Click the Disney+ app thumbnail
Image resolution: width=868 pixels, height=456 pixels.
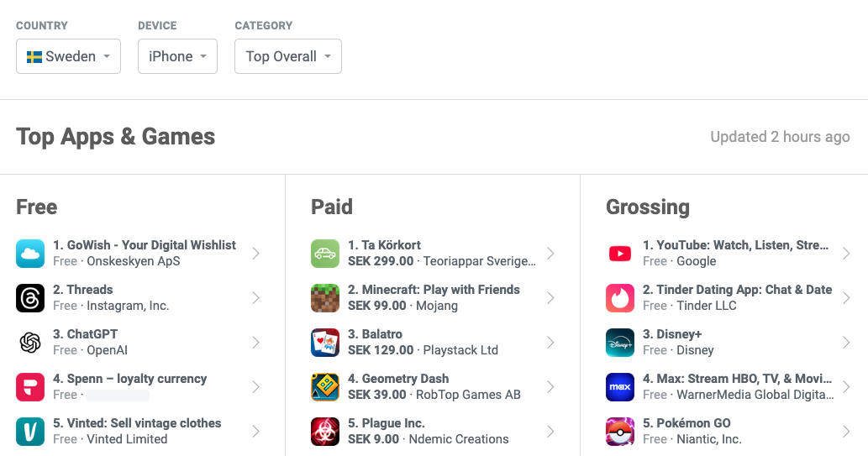pyautogui.click(x=620, y=343)
